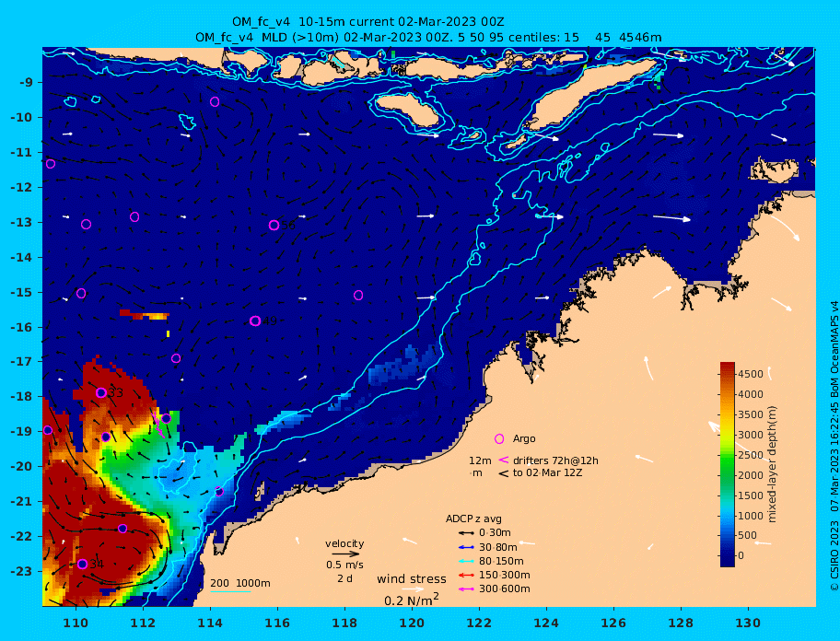Image resolution: width=840 pixels, height=641 pixels.
Task: Click latitude label -9 on the y-axis
Action: pos(26,83)
